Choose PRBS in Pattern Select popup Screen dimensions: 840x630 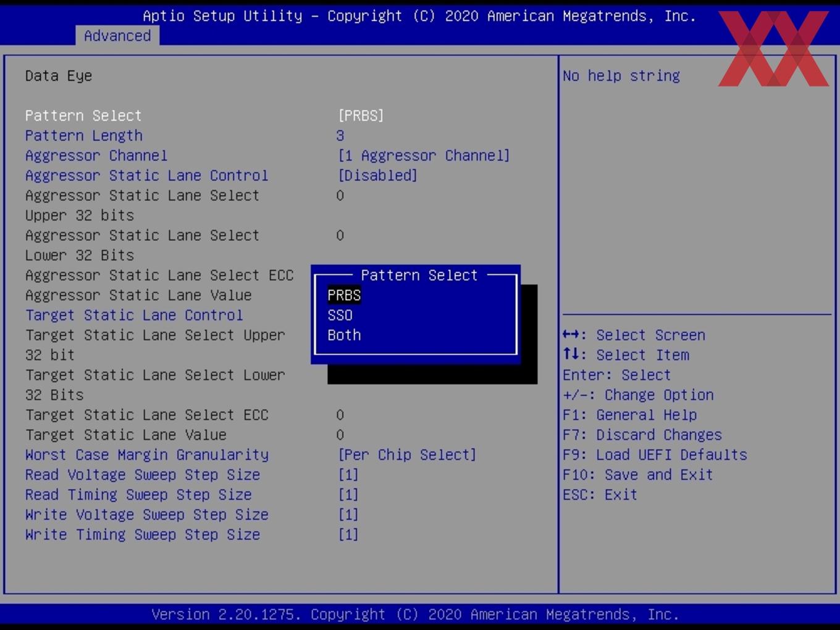tap(344, 295)
